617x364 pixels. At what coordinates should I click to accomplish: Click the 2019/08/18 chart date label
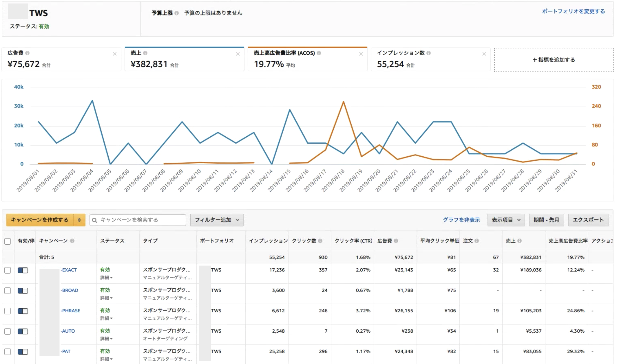[333, 181]
